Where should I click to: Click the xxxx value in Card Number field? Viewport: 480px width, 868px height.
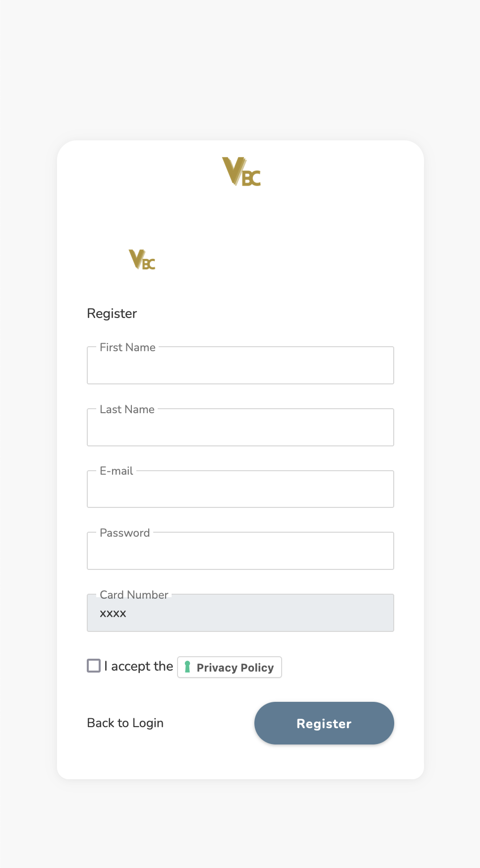point(113,614)
